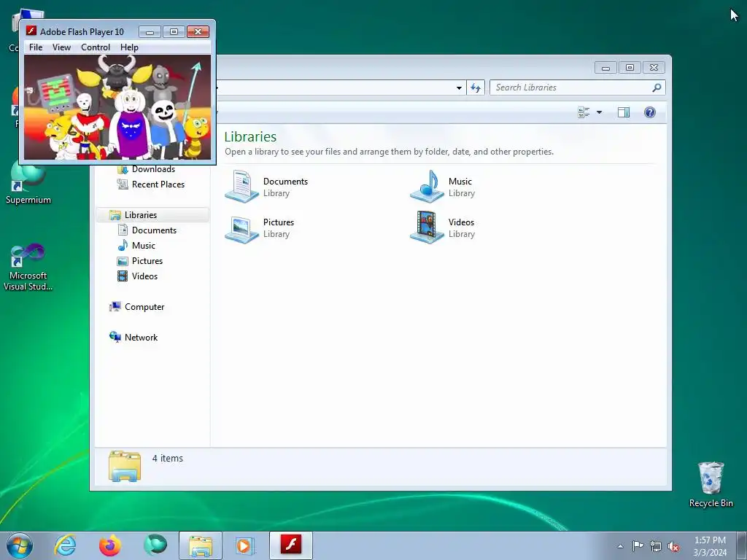
Task: Click the Libraries icon in details pane
Action: coord(124,466)
